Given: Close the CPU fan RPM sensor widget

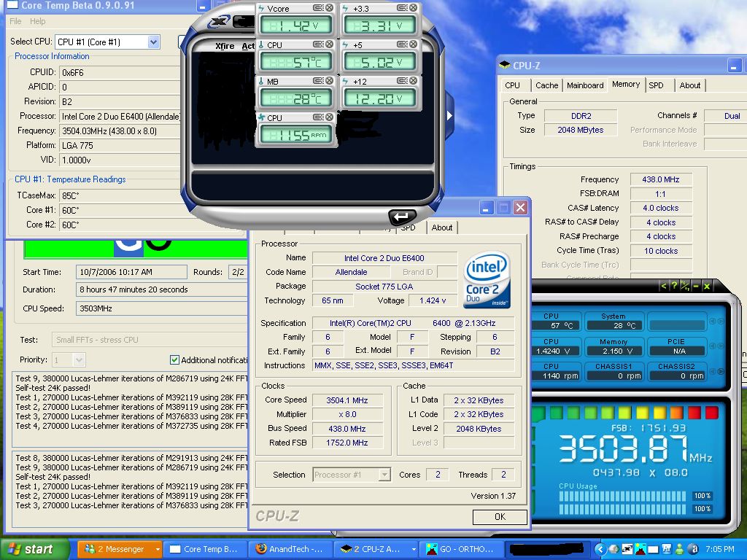Looking at the screenshot, I should tap(329, 117).
